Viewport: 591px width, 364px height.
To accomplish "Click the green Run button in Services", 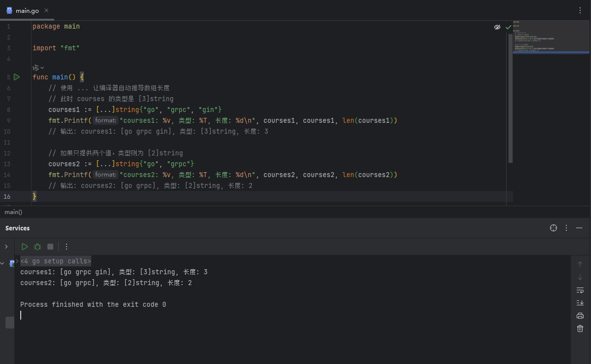I will click(x=25, y=247).
